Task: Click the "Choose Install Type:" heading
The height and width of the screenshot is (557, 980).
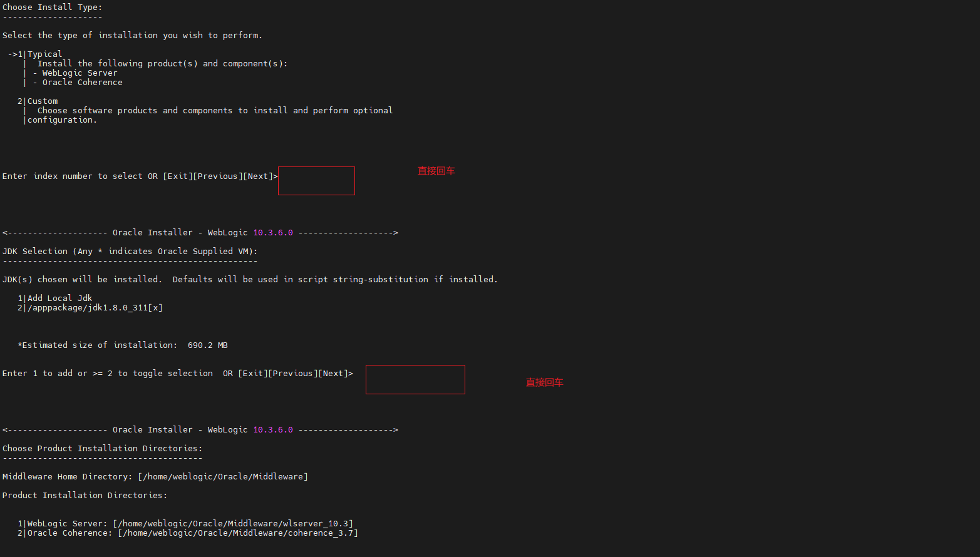Action: tap(52, 8)
